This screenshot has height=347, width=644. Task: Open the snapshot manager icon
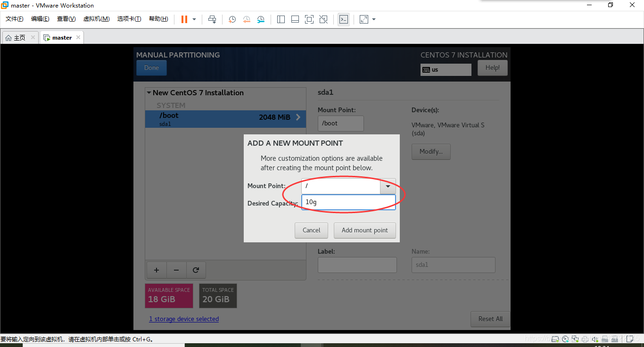261,19
